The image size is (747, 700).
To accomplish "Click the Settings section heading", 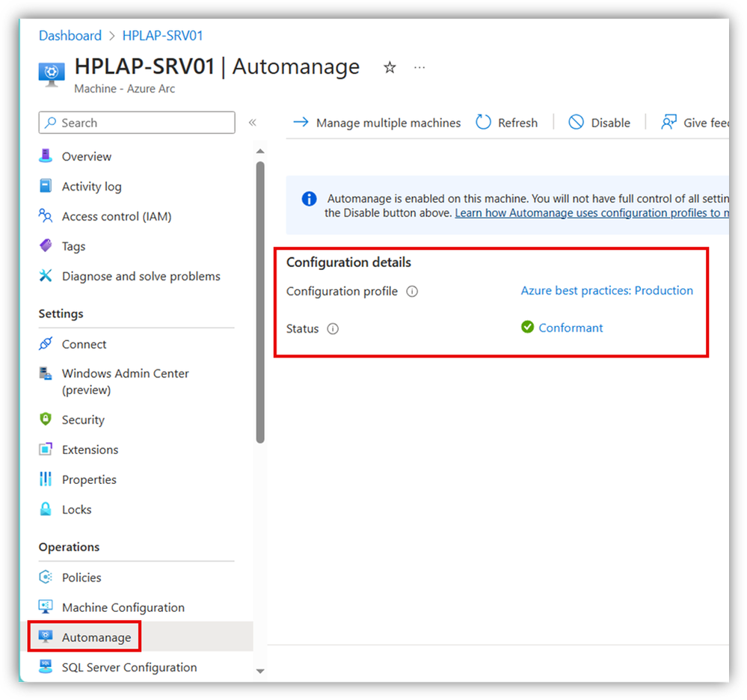I will (61, 313).
